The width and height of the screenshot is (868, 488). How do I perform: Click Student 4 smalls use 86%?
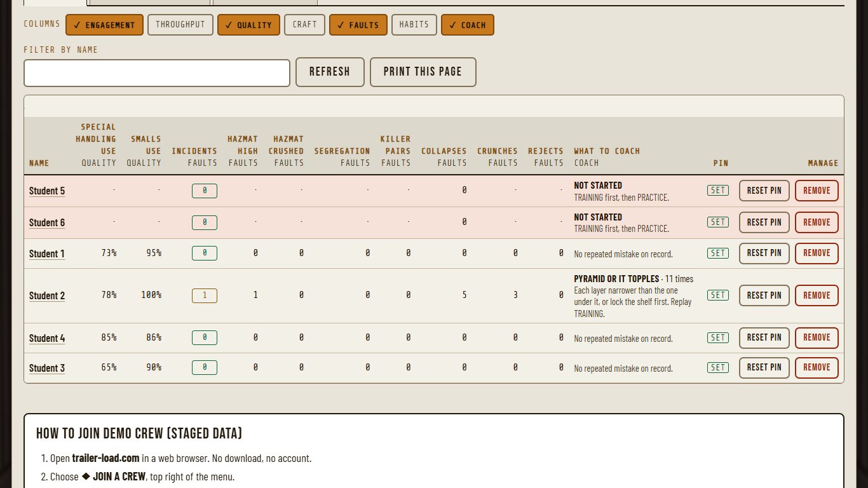[x=154, y=337]
